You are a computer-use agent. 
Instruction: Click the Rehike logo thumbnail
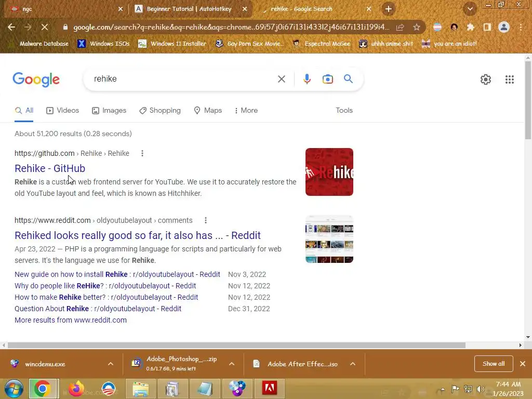pos(329,172)
